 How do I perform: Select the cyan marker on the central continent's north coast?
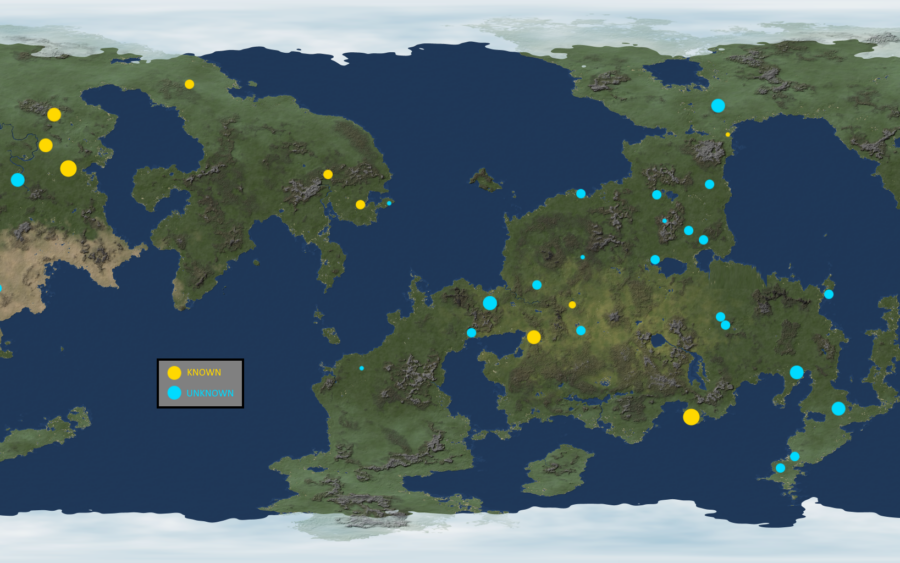[x=581, y=194]
